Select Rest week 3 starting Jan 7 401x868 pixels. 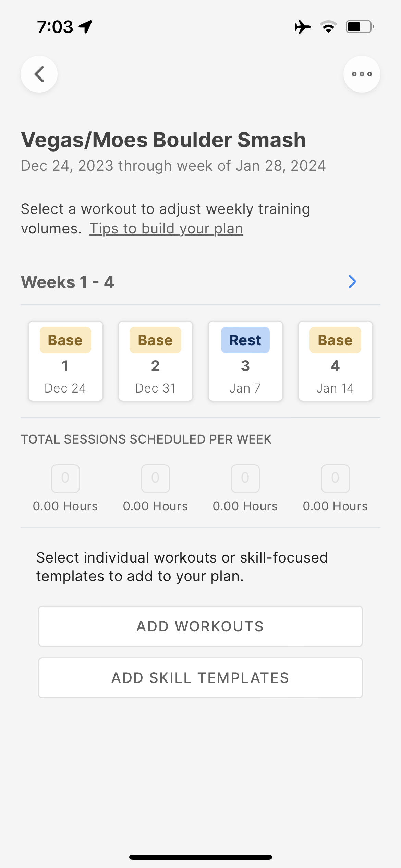pyautogui.click(x=245, y=361)
